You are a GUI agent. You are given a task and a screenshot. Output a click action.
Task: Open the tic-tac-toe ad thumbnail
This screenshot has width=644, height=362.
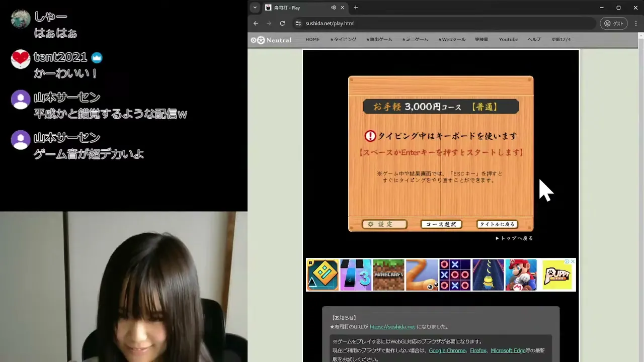pyautogui.click(x=455, y=275)
